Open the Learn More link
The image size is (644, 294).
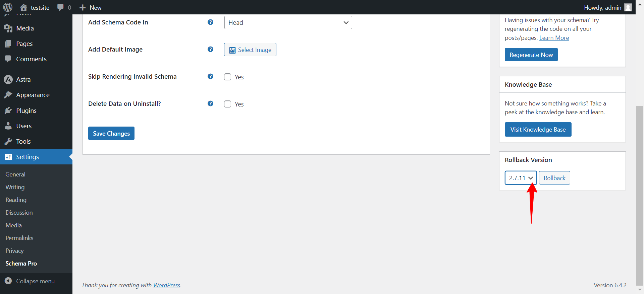554,38
